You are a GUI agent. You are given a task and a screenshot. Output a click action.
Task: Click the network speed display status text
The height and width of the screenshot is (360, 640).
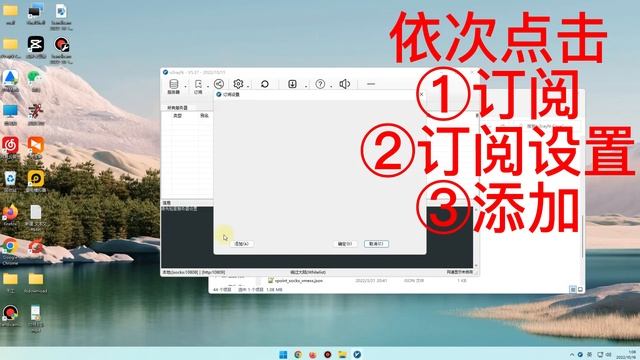click(x=459, y=272)
